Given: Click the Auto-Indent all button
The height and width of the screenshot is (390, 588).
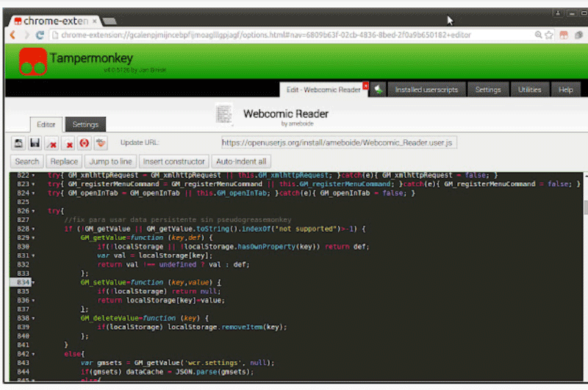Looking at the screenshot, I should coord(241,162).
